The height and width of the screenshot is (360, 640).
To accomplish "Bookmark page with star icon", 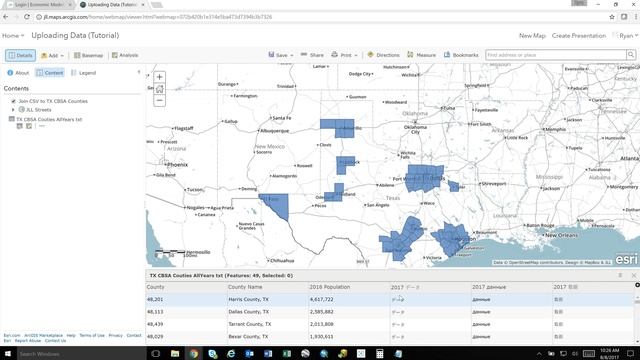I will (x=612, y=17).
